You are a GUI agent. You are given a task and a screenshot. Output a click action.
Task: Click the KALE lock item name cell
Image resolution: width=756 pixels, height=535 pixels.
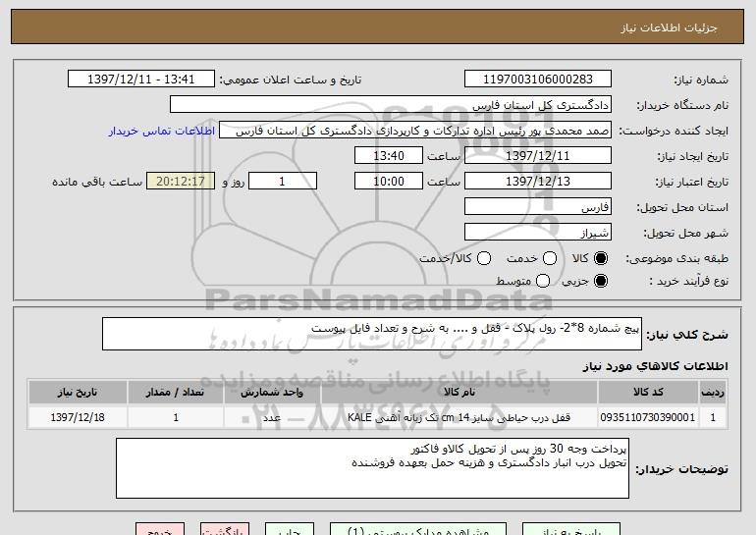459,417
